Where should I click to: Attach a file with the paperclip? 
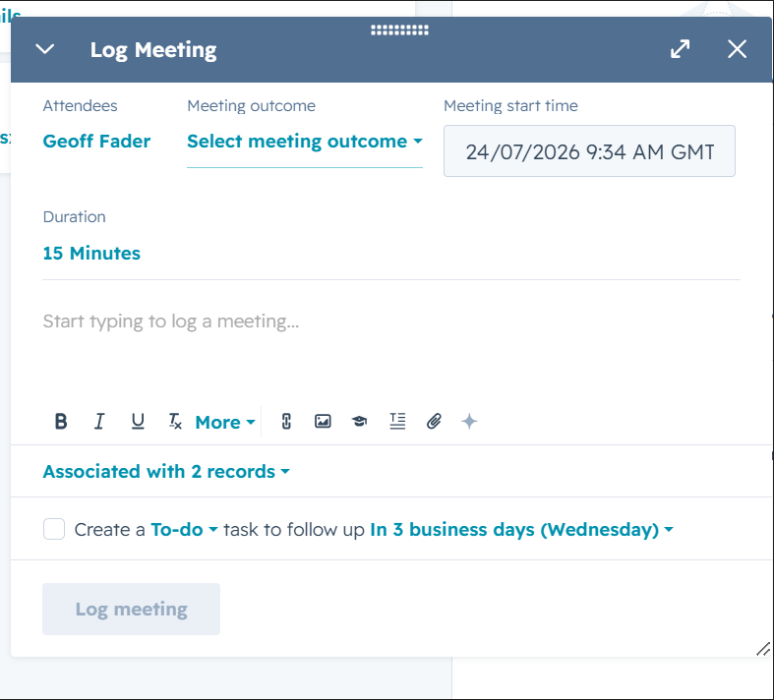[434, 422]
